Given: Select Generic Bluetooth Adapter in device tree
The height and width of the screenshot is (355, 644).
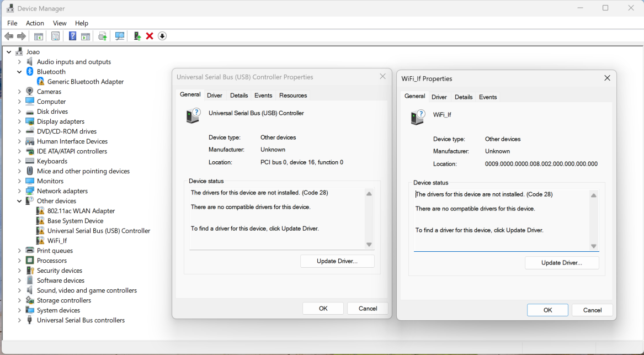Looking at the screenshot, I should click(x=86, y=81).
